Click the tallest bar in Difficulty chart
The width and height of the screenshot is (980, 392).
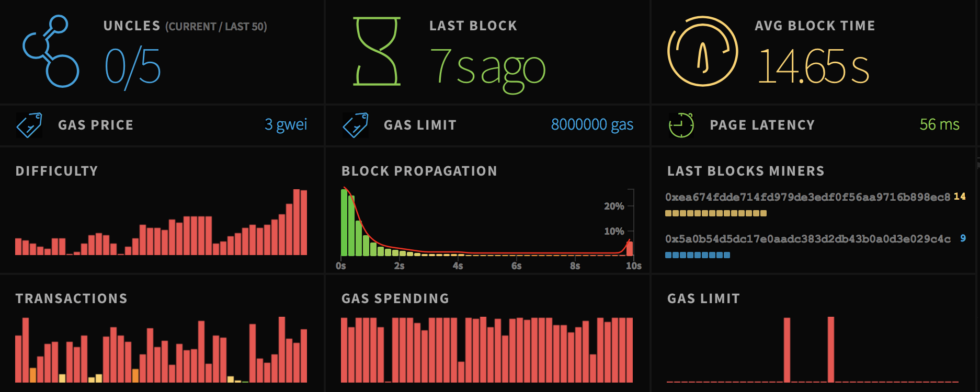(x=297, y=222)
